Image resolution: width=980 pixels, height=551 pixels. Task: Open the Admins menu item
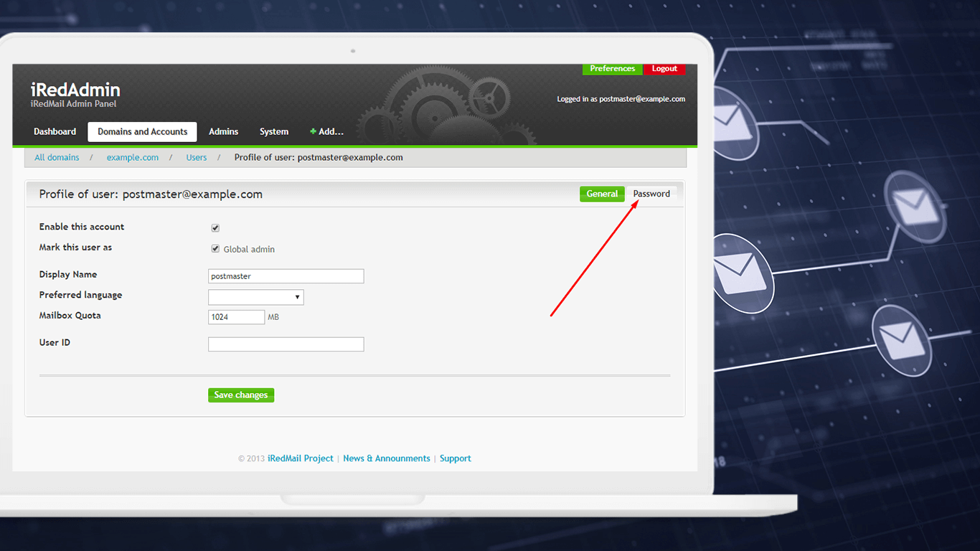pyautogui.click(x=223, y=132)
